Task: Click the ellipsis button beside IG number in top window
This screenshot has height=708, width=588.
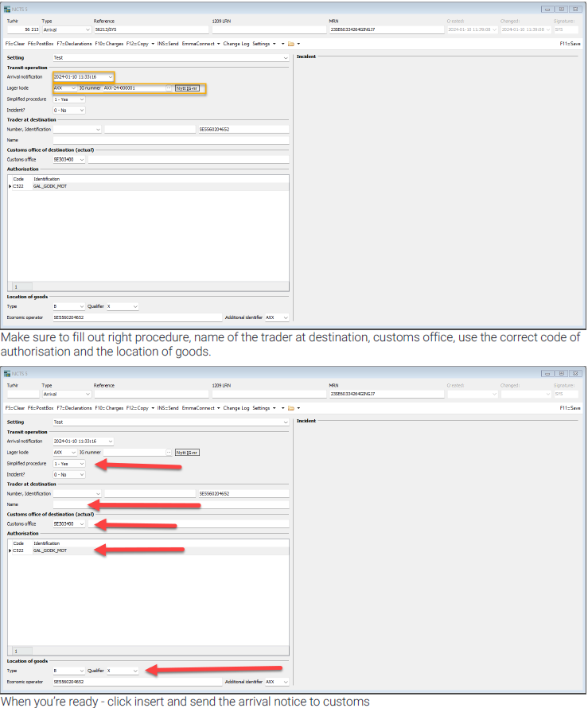Action: click(x=169, y=88)
